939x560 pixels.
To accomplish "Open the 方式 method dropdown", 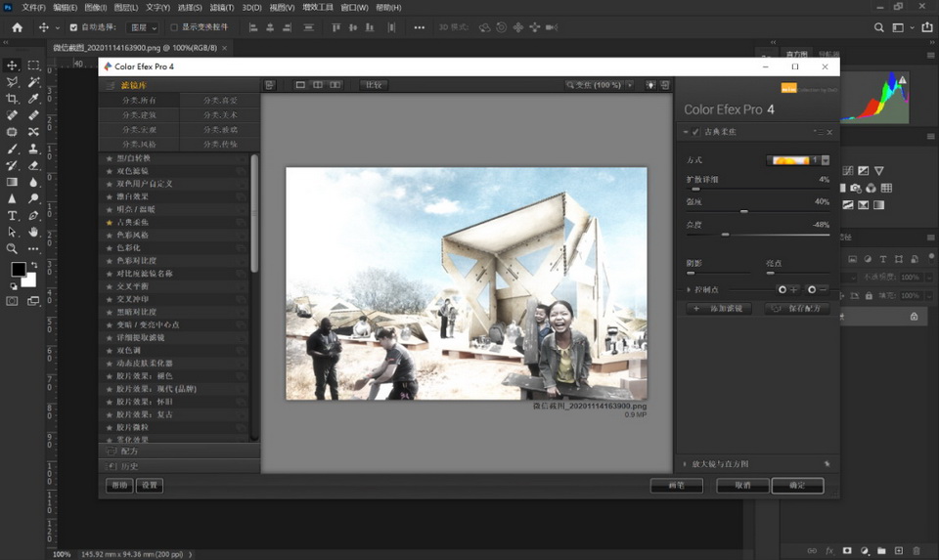I will click(x=826, y=160).
